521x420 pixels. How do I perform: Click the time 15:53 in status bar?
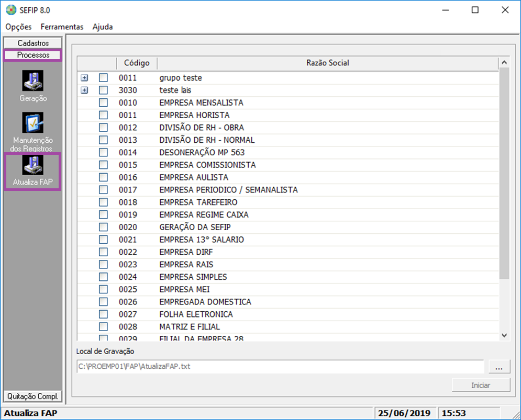(453, 413)
